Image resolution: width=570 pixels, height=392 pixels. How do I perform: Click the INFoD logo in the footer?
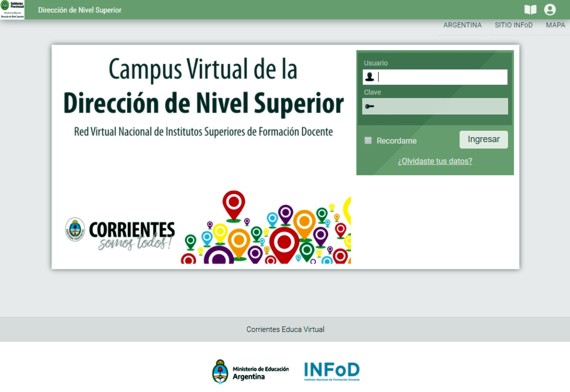pyautogui.click(x=332, y=371)
